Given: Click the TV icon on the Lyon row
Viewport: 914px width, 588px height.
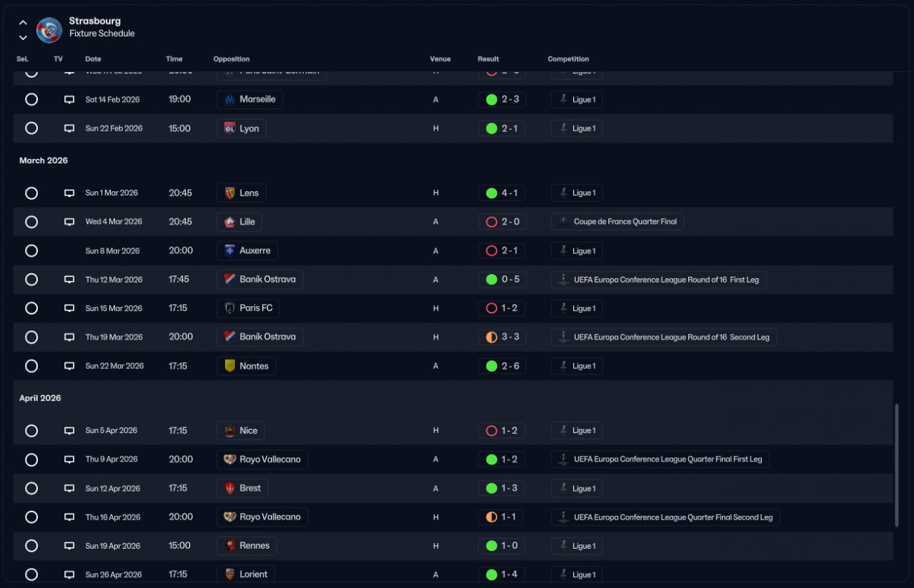Looking at the screenshot, I should [69, 128].
